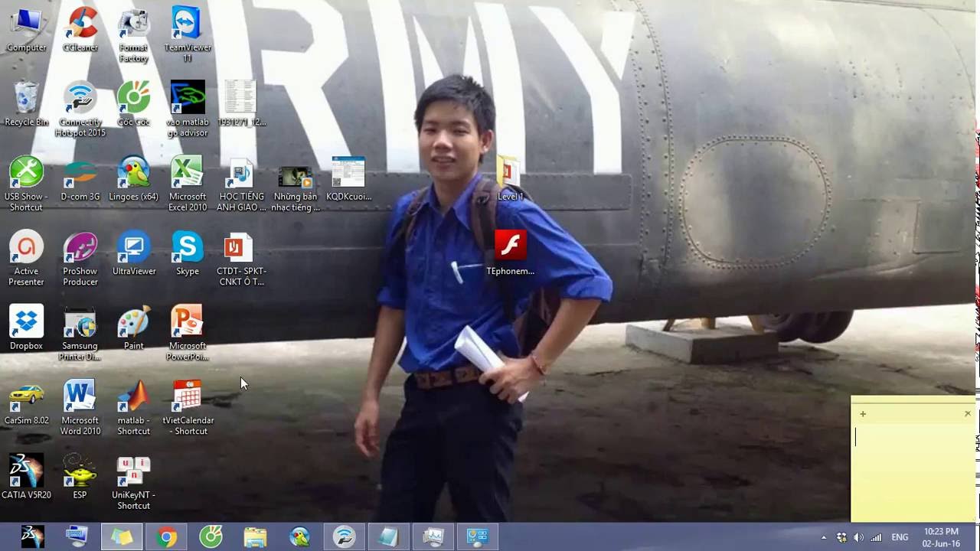Open the Dropbox desktop icon

click(26, 328)
